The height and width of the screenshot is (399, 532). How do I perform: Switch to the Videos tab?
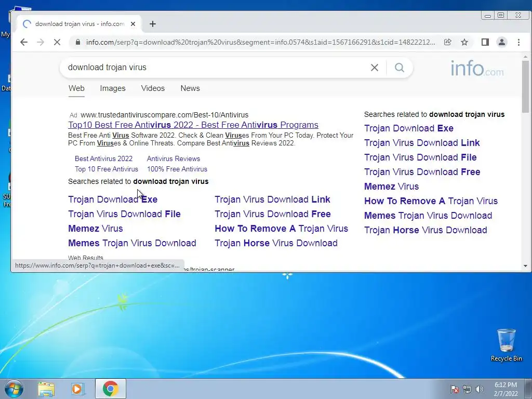coord(153,88)
